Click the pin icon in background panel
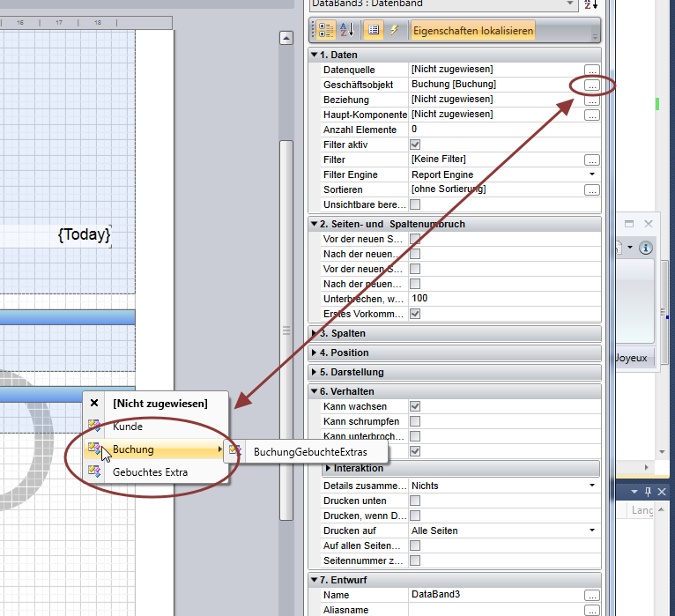Viewport: 675px width, 616px height. (x=648, y=491)
